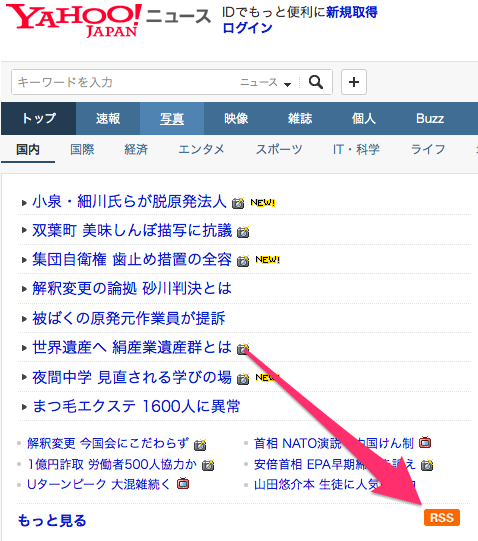Switch to the 速報 tab
Viewport: 478px width, 541px height.
click(108, 118)
